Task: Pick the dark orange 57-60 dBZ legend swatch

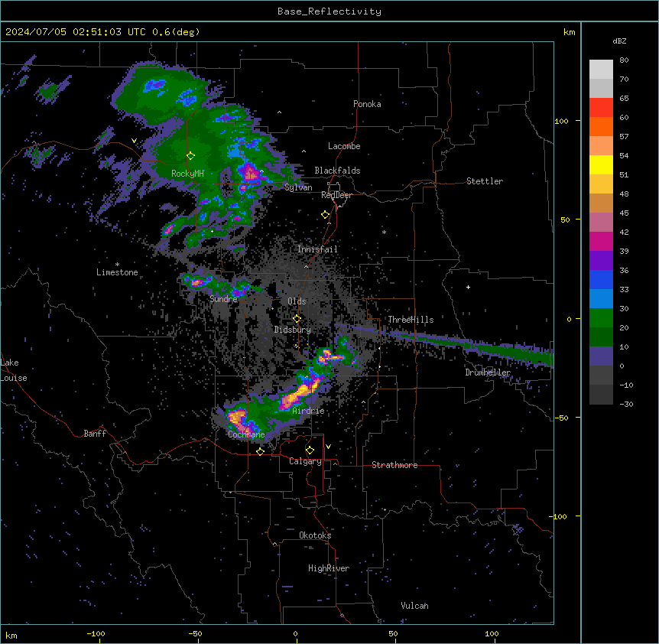Action: (x=601, y=126)
